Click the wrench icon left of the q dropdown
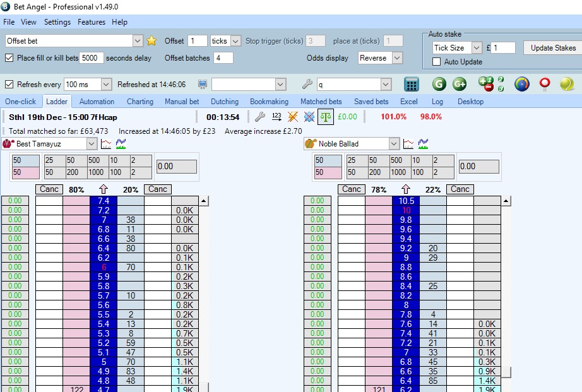Viewport: 582px width, 392px height. click(x=307, y=85)
